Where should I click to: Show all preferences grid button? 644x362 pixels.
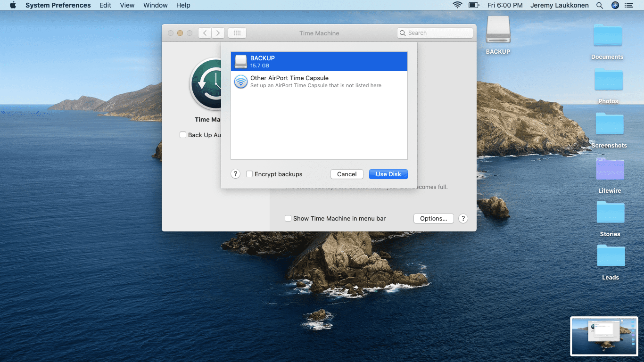click(x=237, y=33)
